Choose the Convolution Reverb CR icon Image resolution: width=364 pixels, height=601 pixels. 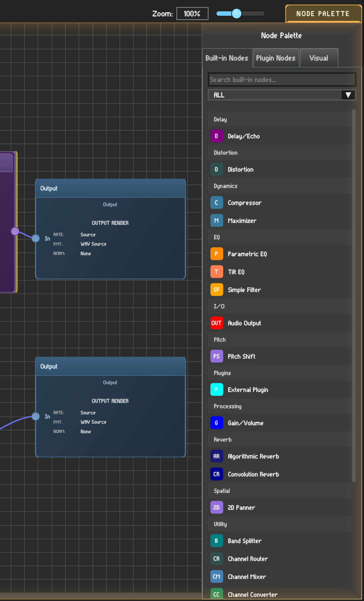point(216,474)
